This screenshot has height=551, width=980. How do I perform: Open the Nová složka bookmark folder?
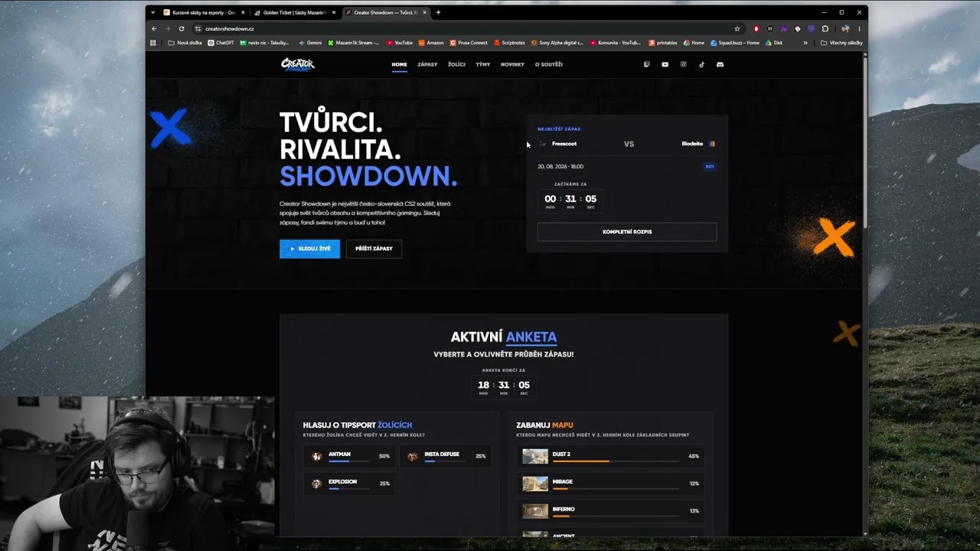pos(185,43)
